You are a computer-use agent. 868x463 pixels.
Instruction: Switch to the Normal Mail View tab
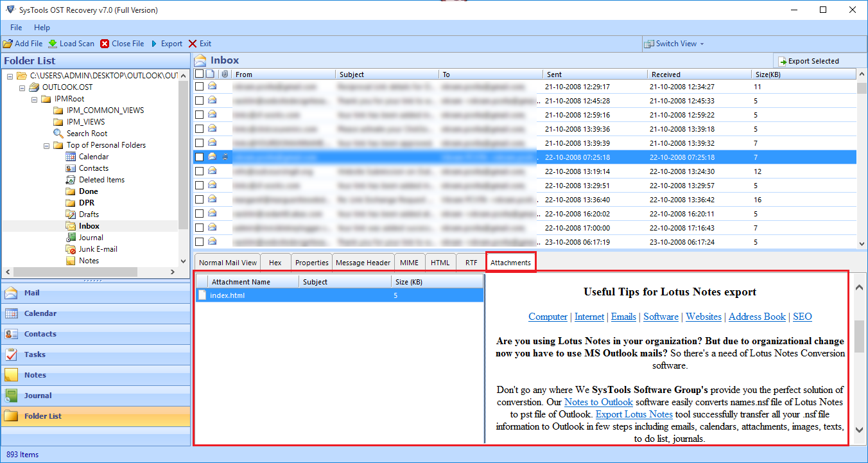[x=228, y=263]
